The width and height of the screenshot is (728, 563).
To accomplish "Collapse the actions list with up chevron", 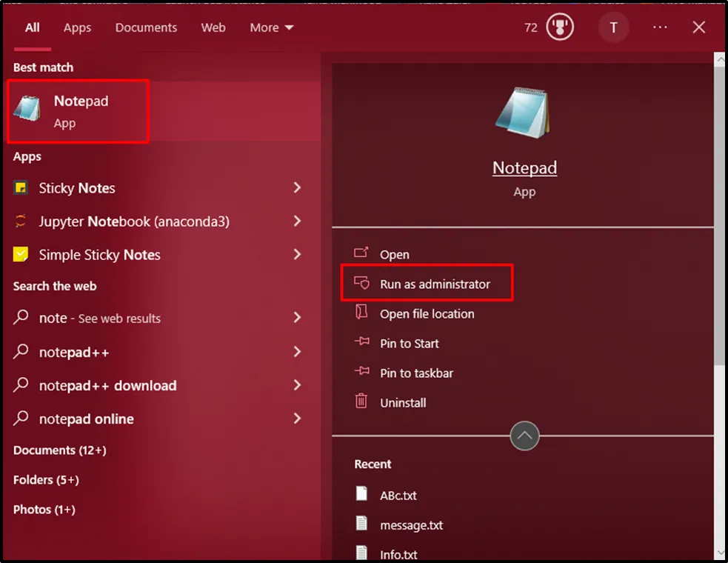I will point(524,436).
